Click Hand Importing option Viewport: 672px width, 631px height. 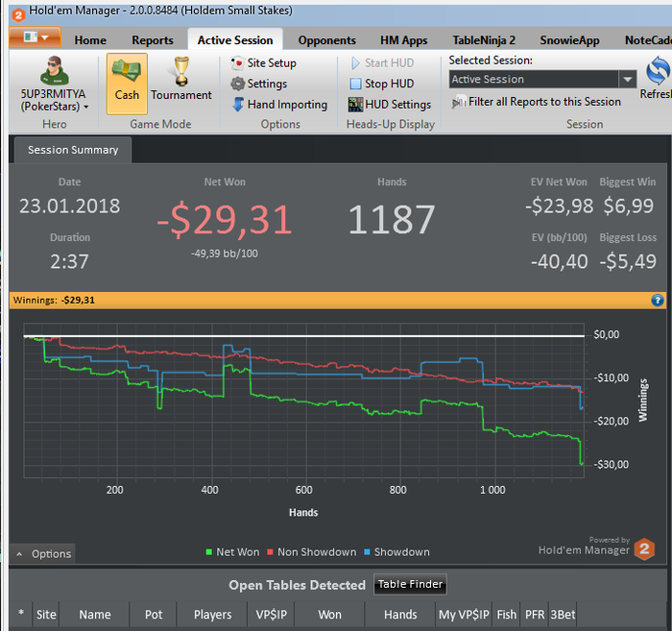tap(279, 105)
